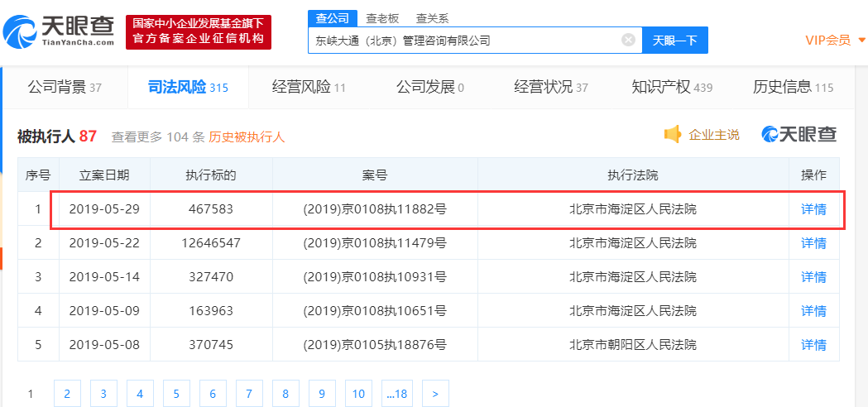Switch to the 查公司 search tab
Viewport: 868px width, 407px height.
tap(332, 18)
